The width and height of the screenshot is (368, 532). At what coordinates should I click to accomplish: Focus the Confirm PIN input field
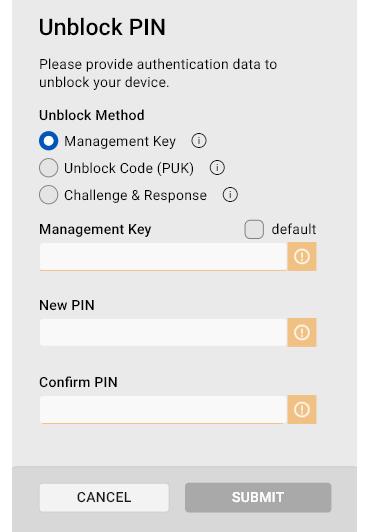click(x=163, y=410)
